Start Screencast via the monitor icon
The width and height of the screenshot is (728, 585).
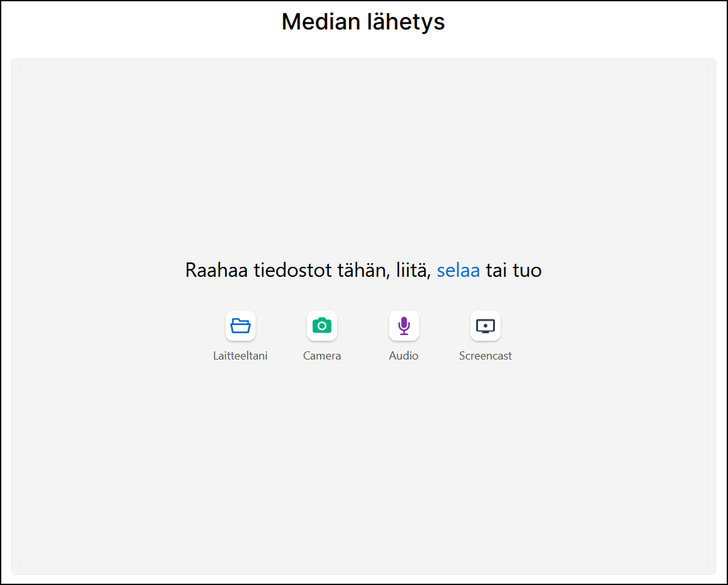tap(486, 326)
